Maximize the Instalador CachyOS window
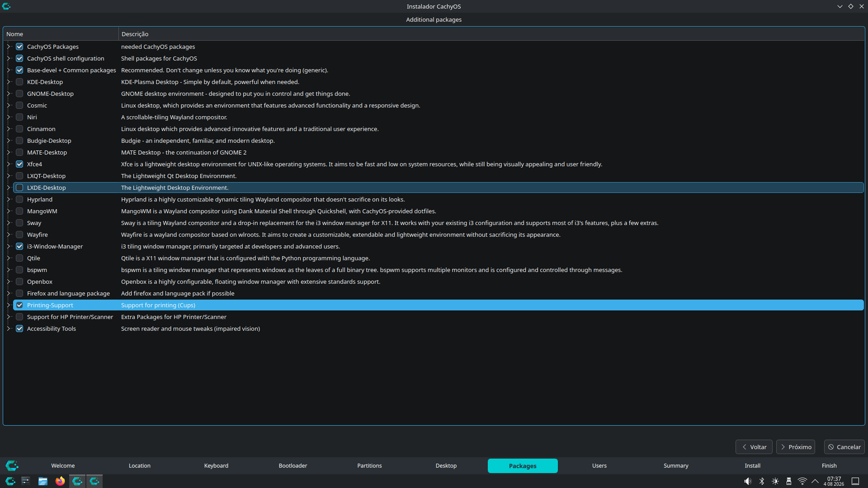Screen dimensions: 868x488 (851, 6)
